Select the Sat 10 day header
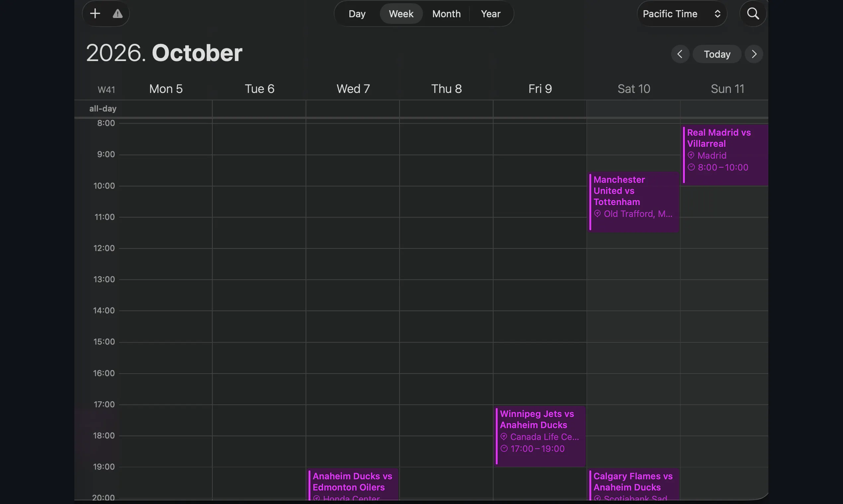The image size is (843, 504). [x=634, y=89]
